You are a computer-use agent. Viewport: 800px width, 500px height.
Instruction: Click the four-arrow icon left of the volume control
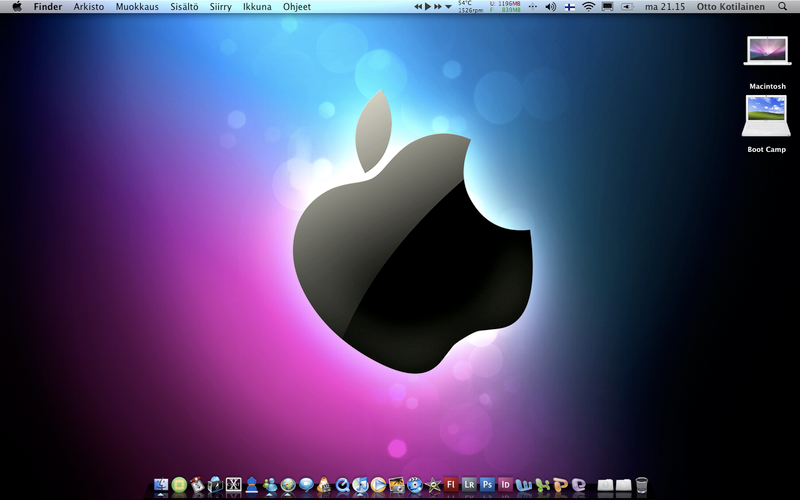(x=533, y=7)
